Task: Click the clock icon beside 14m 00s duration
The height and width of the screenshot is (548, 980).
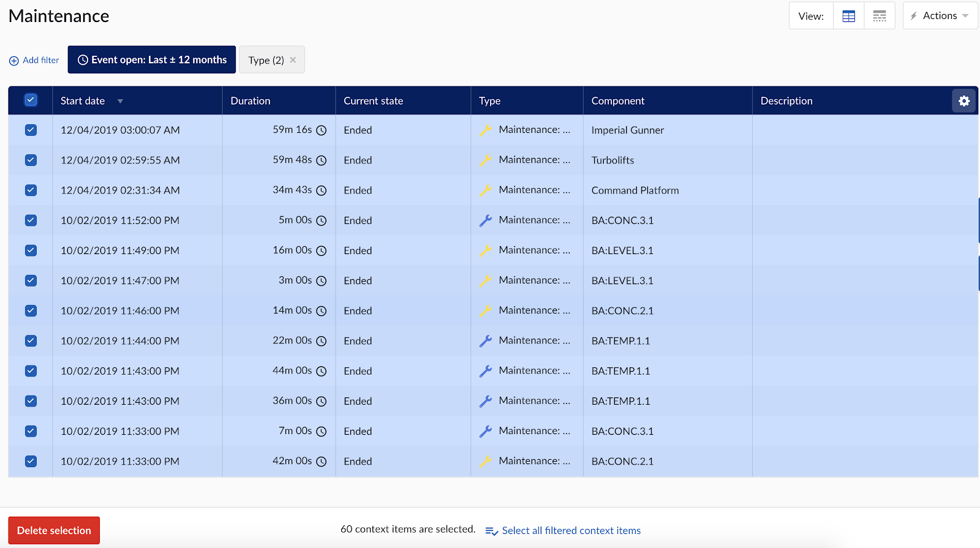Action: pyautogui.click(x=322, y=311)
